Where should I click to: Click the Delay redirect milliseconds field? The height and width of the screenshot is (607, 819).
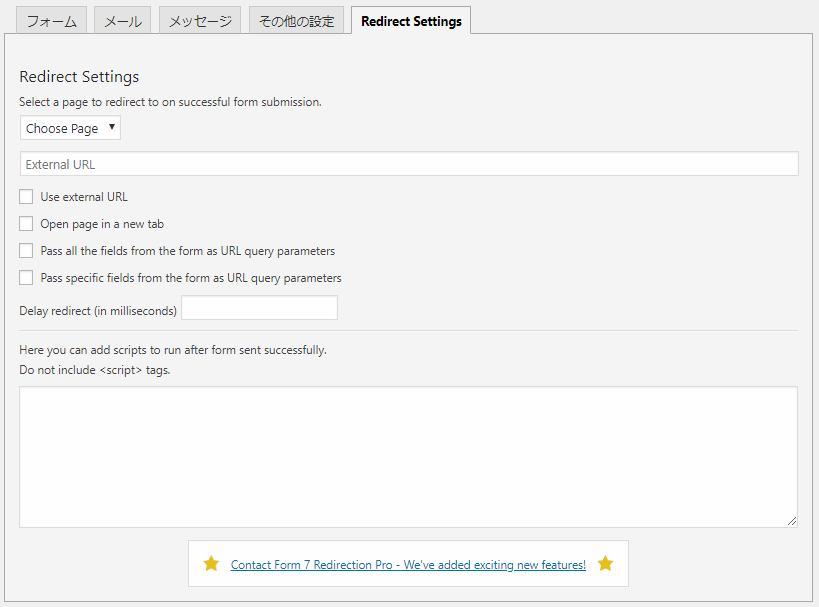pos(260,308)
